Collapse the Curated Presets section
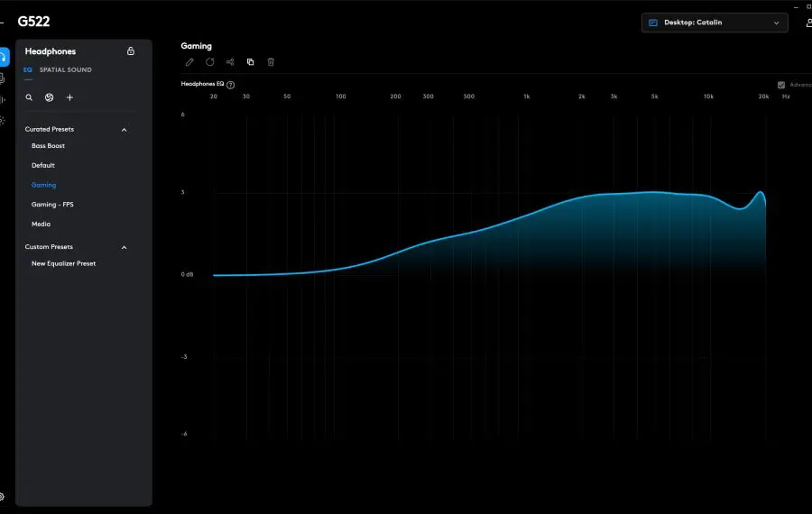 (x=125, y=130)
